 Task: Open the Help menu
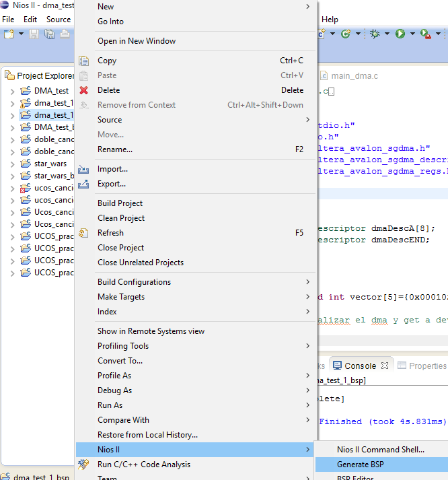pyautogui.click(x=330, y=20)
